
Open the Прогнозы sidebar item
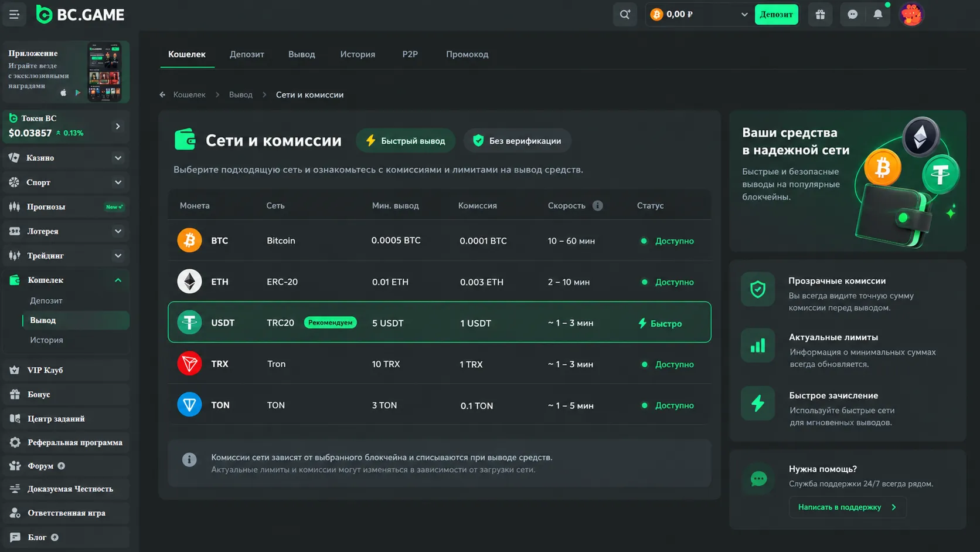point(66,207)
